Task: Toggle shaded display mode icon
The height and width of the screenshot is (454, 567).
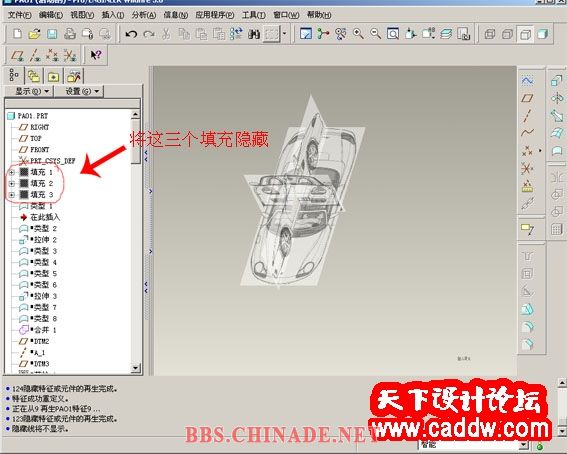Action: 543,34
